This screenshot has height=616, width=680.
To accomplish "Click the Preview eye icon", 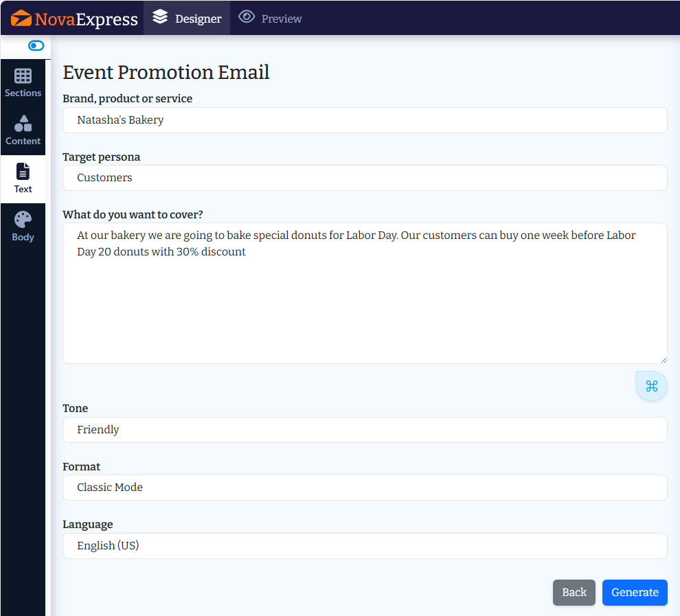I will click(x=247, y=17).
